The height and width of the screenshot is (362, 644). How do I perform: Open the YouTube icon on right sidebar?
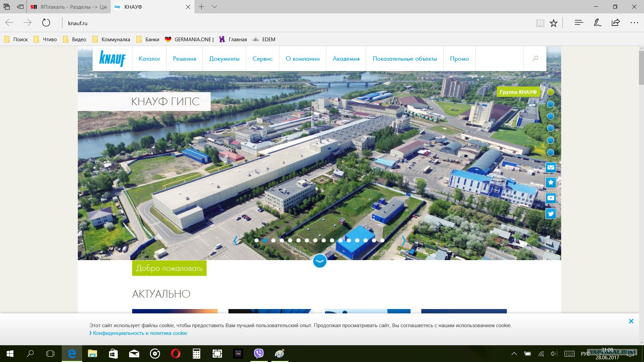click(551, 198)
